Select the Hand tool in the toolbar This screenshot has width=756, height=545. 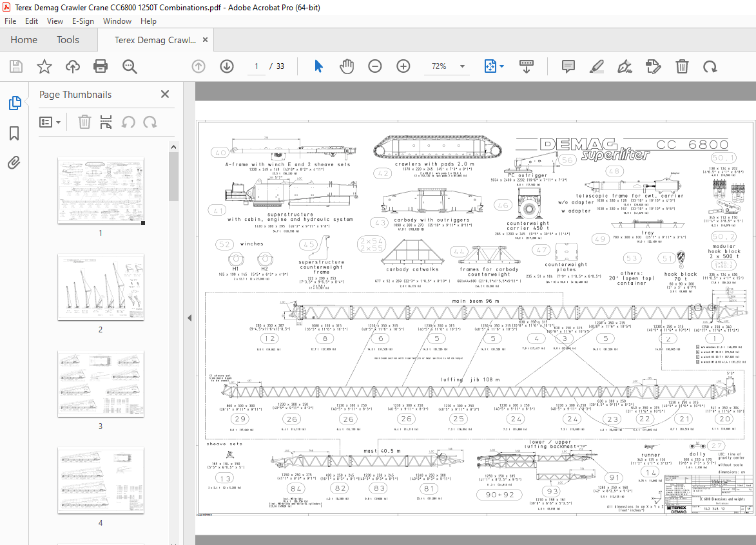346,66
